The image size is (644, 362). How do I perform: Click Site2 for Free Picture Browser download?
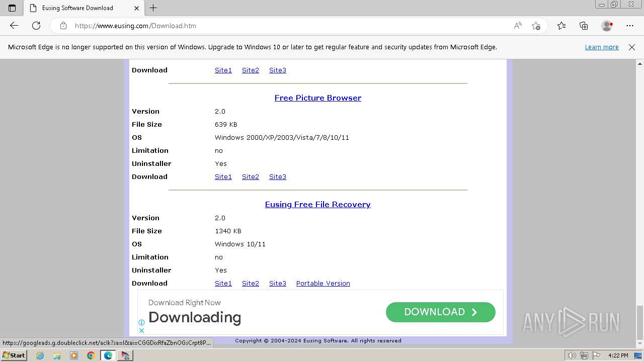click(x=251, y=177)
